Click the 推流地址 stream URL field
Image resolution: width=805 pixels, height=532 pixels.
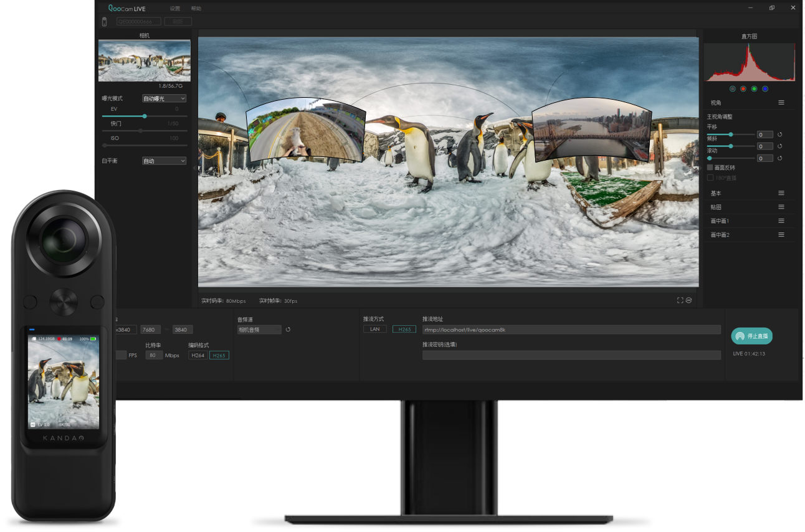click(x=571, y=330)
